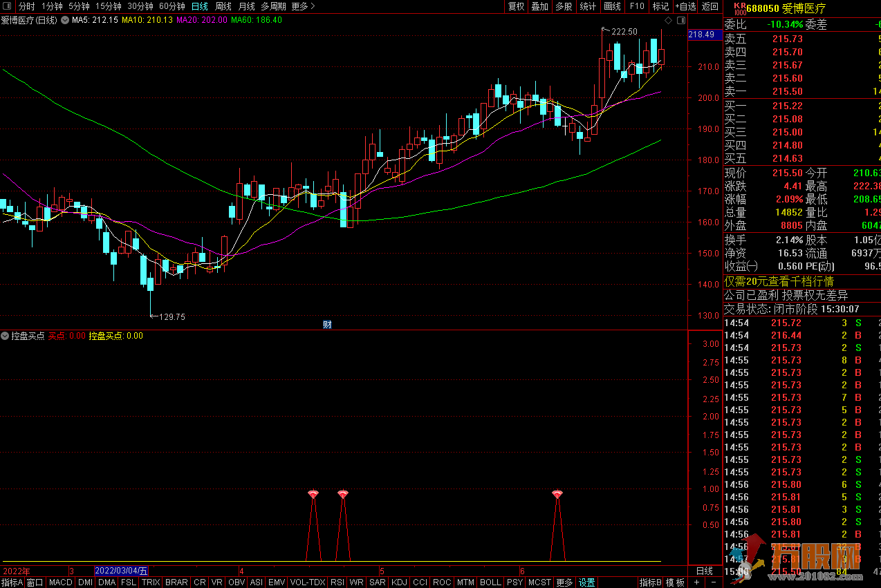Screen dimensions: 881x588
Task: Open the 标记 mark tool
Action: (660, 6)
